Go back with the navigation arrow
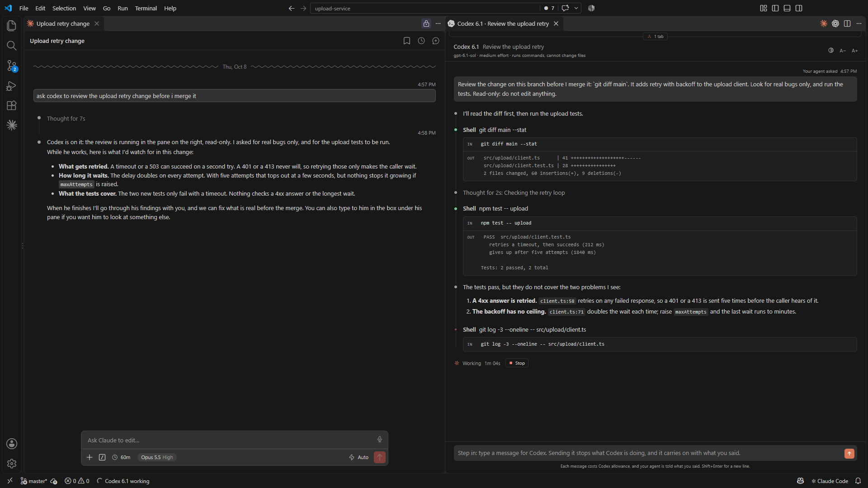The width and height of the screenshot is (868, 488). pos(292,8)
